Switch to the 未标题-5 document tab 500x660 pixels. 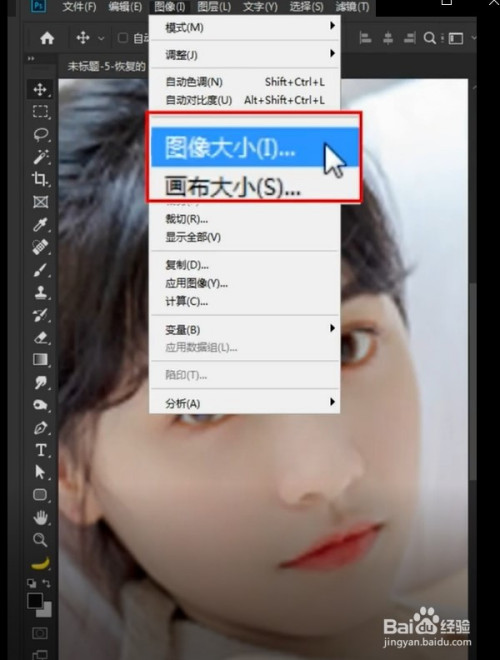[x=105, y=66]
